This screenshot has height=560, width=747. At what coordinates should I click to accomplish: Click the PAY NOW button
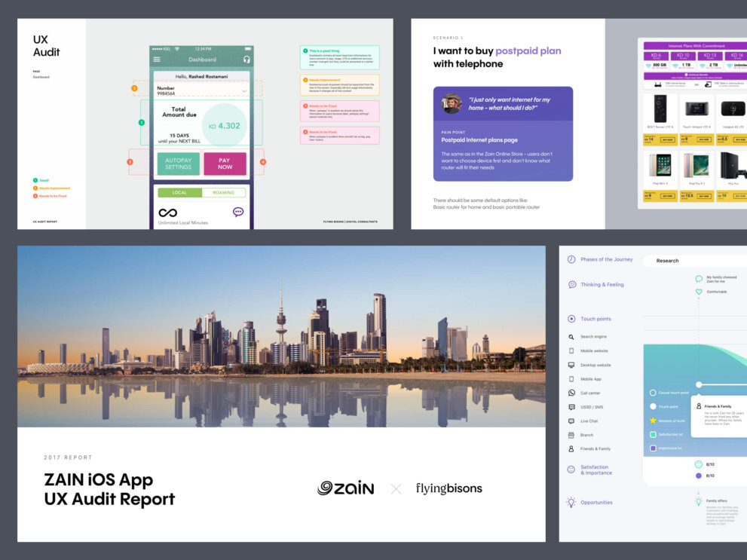(x=225, y=164)
